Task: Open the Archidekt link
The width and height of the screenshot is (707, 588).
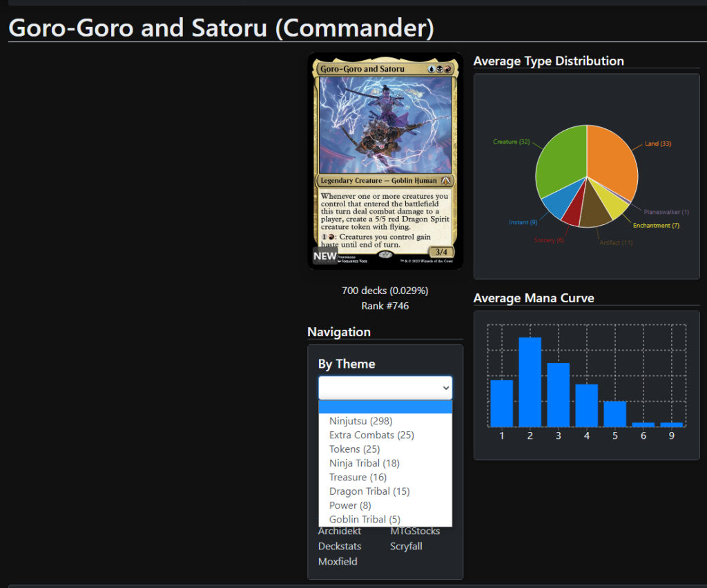Action: pyautogui.click(x=340, y=531)
